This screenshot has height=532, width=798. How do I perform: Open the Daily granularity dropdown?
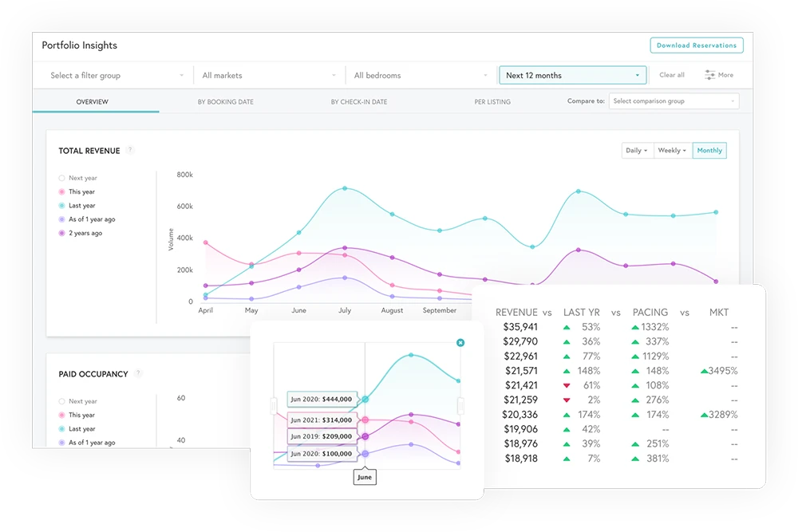(637, 151)
